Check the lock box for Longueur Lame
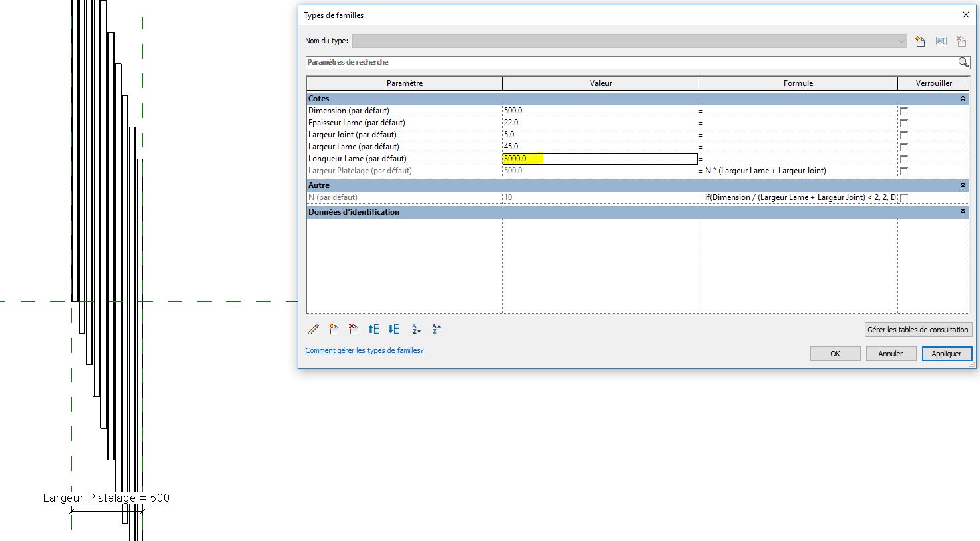The image size is (980, 541). (x=903, y=159)
